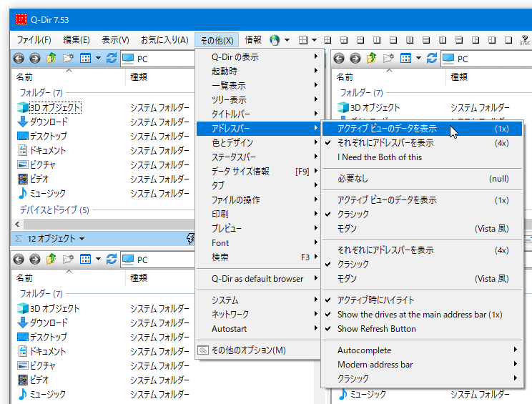Expand the Modern address bar submenu

pos(422,365)
